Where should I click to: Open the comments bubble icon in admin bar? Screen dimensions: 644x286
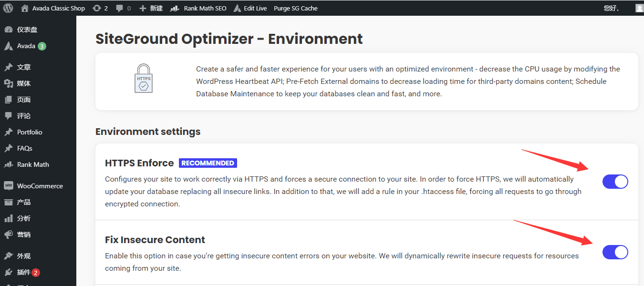[123, 8]
